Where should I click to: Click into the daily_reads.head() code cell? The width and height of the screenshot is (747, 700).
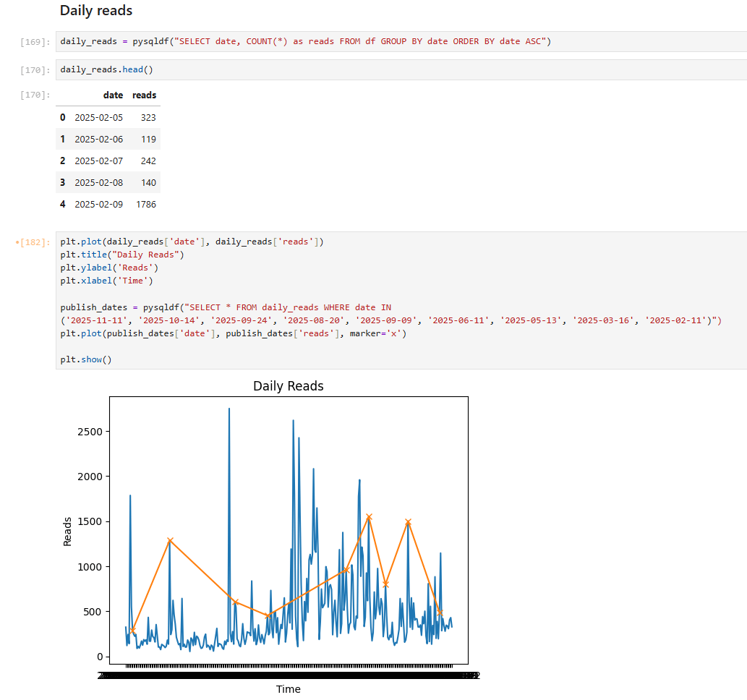tap(107, 69)
